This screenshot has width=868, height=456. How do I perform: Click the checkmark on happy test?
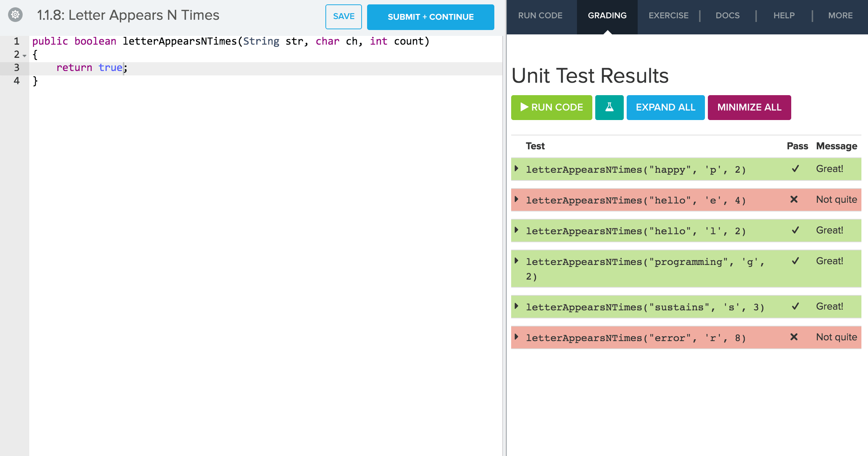tap(795, 169)
